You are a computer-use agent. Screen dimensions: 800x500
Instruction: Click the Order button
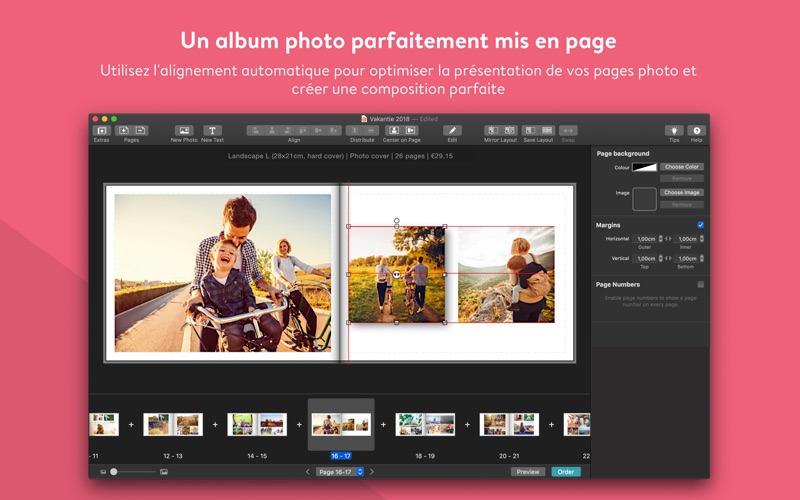[x=566, y=472]
